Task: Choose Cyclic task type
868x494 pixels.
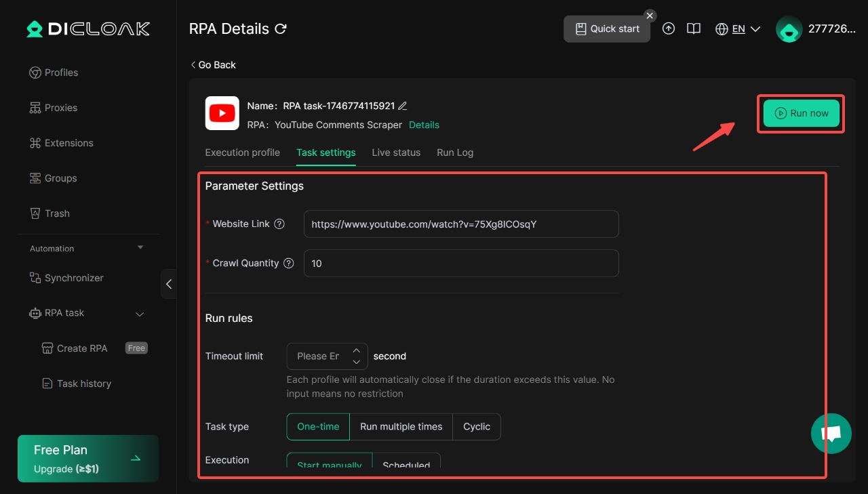Action: (477, 426)
